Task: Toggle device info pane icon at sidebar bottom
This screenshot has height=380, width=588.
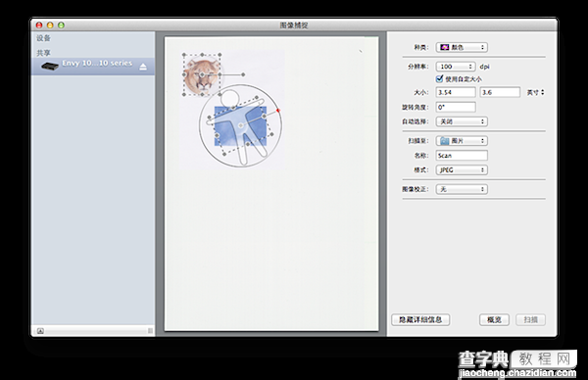Action: pos(40,331)
